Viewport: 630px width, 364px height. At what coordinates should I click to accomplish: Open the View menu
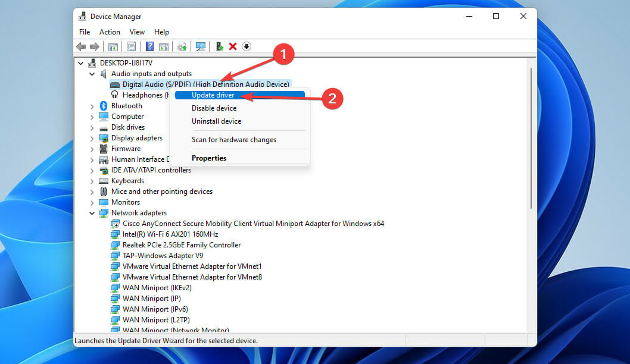pyautogui.click(x=137, y=32)
